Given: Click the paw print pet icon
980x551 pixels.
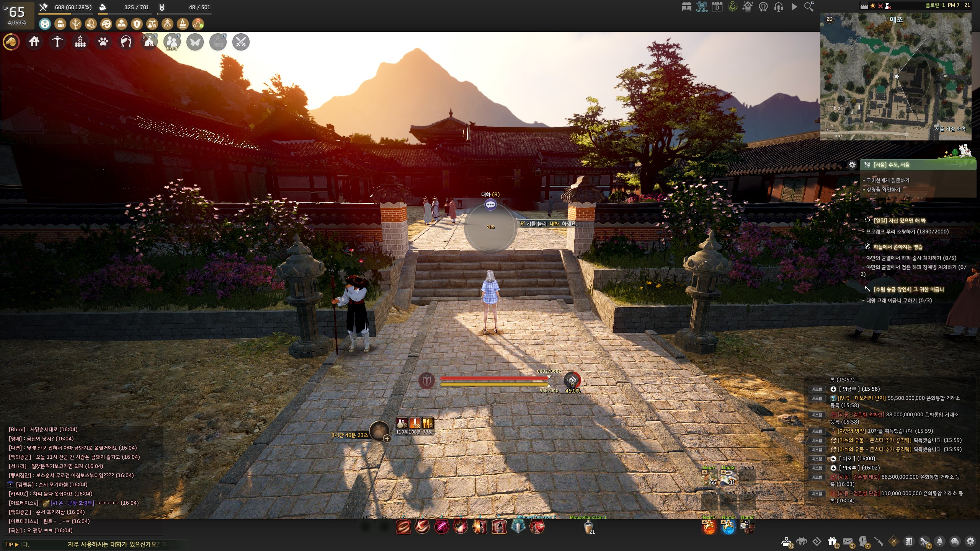Looking at the screenshot, I should click(103, 42).
